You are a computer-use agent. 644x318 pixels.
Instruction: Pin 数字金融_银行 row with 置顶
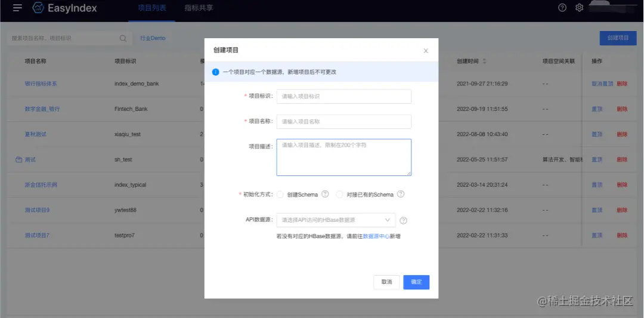click(597, 109)
